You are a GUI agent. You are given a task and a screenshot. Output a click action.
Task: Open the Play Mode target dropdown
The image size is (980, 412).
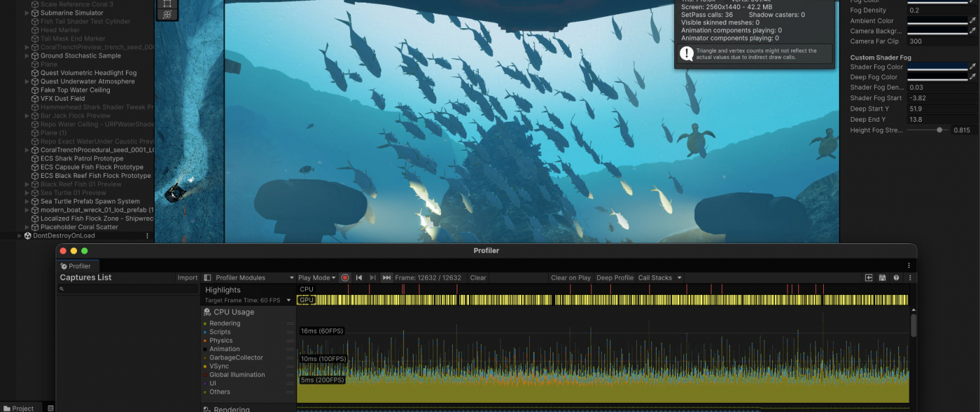(317, 278)
